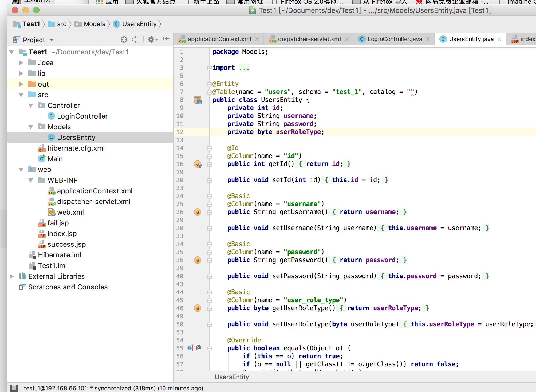Hide the Project tool window
The image size is (536, 392).
166,39
